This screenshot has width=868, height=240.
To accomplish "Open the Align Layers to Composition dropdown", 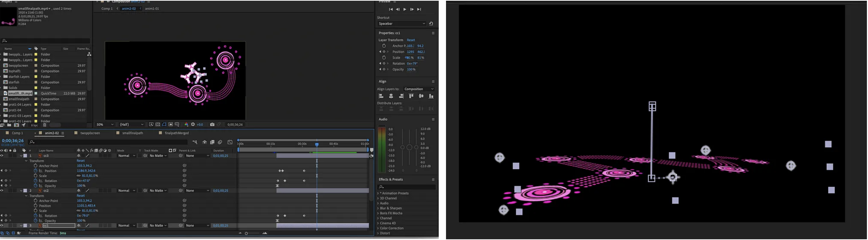I will tap(419, 89).
